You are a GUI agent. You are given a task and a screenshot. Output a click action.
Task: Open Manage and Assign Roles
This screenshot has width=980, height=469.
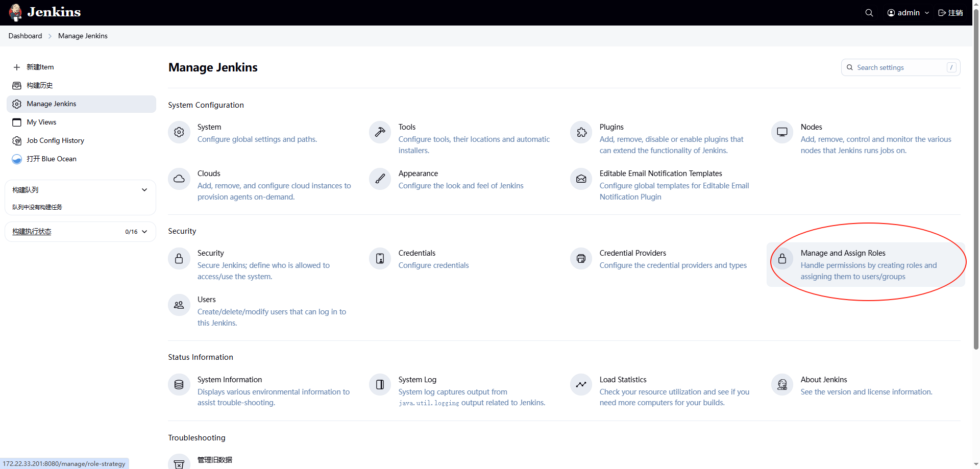pyautogui.click(x=843, y=253)
